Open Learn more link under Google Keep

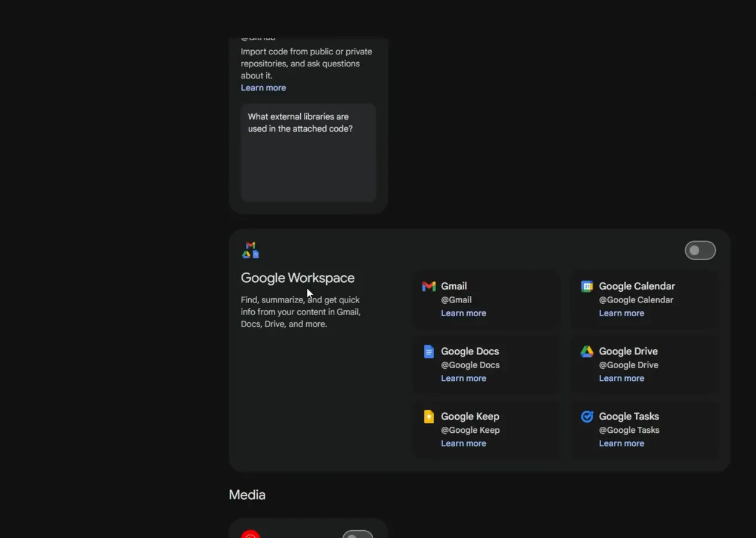click(464, 444)
